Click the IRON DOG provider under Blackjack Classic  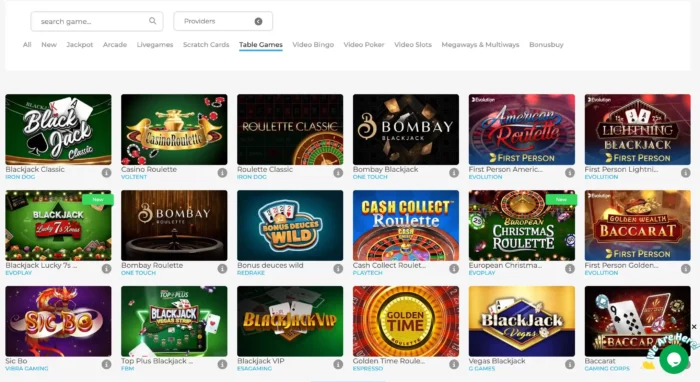point(20,177)
